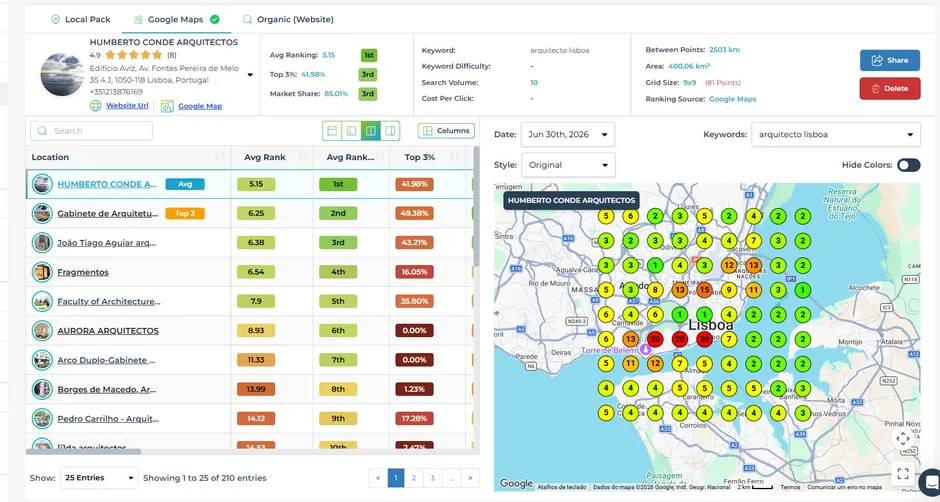
Task: Click the profile photo of Humberto Conde
Action: [62, 75]
